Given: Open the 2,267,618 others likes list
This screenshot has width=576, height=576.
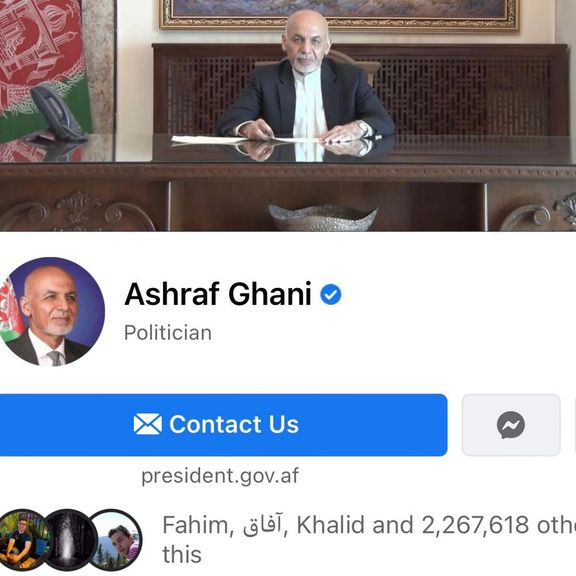Looking at the screenshot, I should [x=498, y=525].
